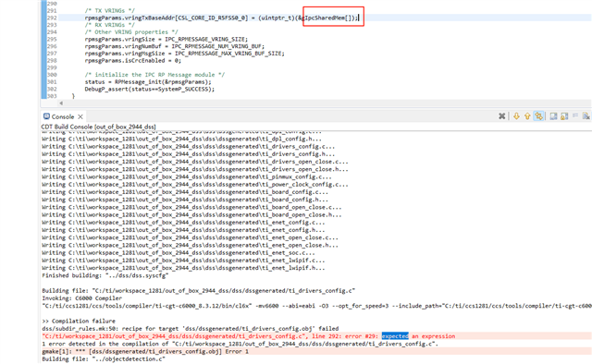Click console line writing ti_board_open_close.h
The height and width of the screenshot is (364, 592).
pyautogui.click(x=191, y=214)
